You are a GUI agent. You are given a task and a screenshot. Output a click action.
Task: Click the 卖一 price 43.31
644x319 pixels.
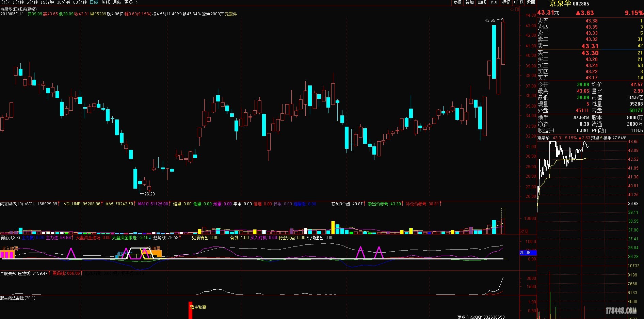[x=590, y=46]
